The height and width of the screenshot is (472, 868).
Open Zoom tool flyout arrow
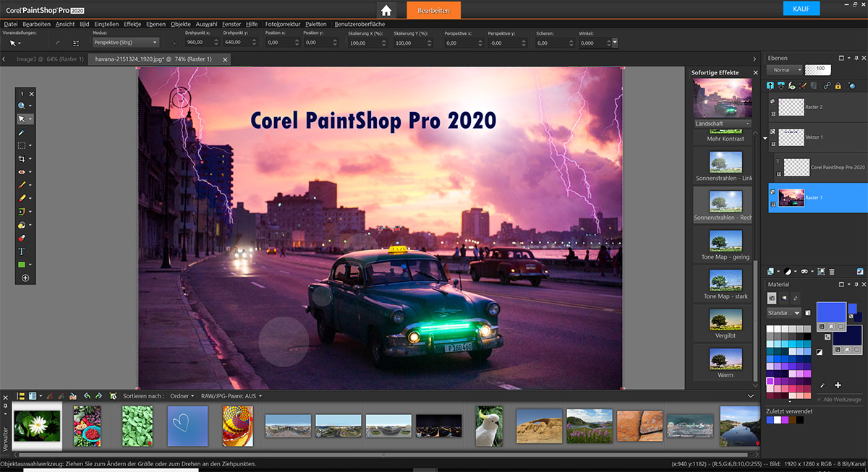pyautogui.click(x=30, y=106)
